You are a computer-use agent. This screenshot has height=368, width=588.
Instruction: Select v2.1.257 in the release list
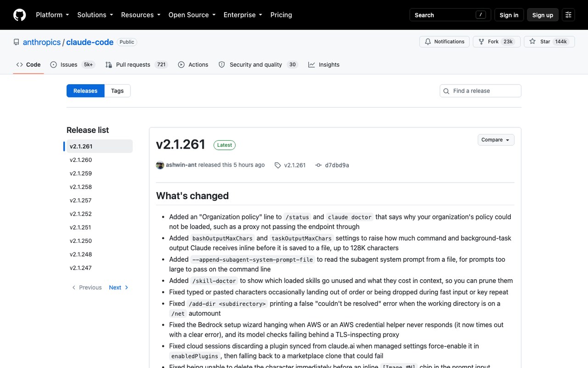point(100,201)
